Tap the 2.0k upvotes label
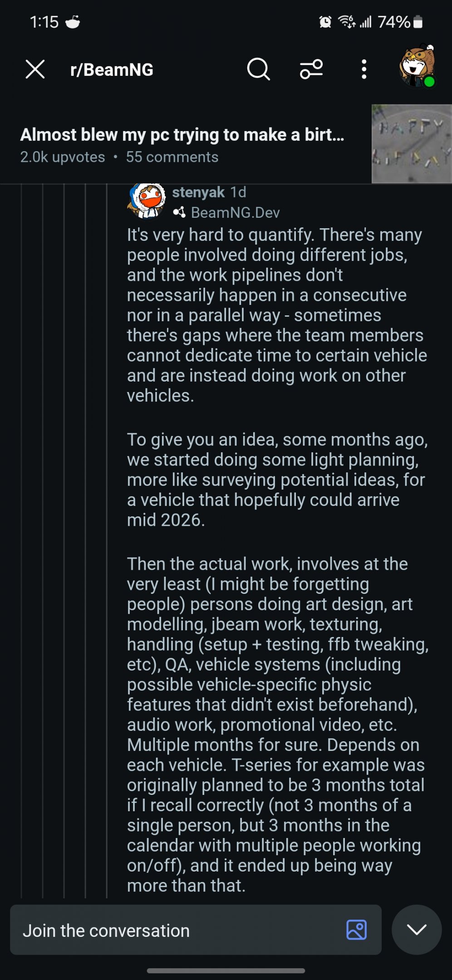452x980 pixels. 63,157
